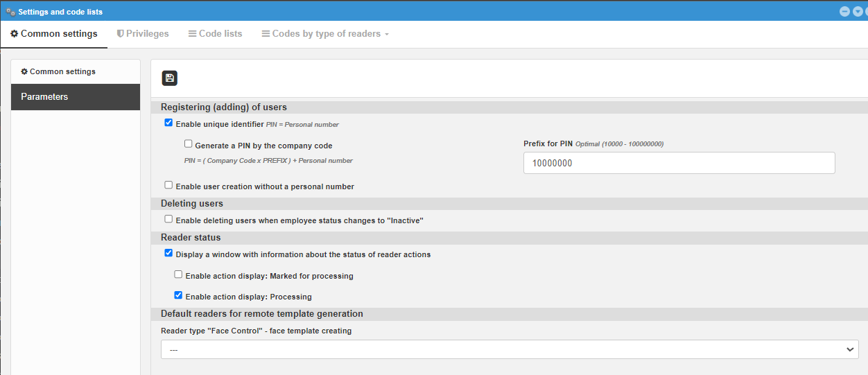Click the save floppy disk icon
This screenshot has width=868, height=375.
[x=170, y=78]
